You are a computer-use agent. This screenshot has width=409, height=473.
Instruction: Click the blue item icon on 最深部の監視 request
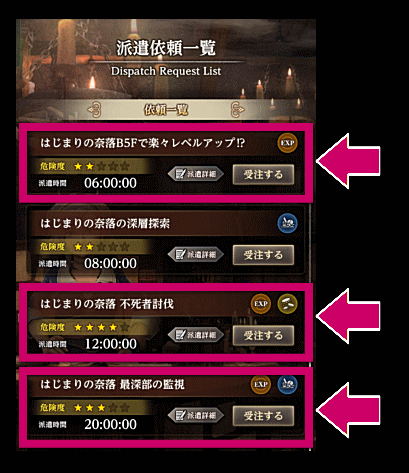(x=287, y=384)
